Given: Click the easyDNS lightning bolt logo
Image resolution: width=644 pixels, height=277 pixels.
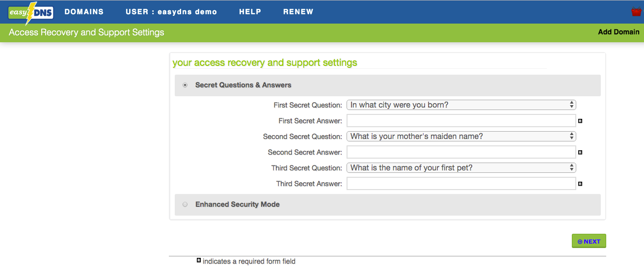Looking at the screenshot, I should click(31, 13).
